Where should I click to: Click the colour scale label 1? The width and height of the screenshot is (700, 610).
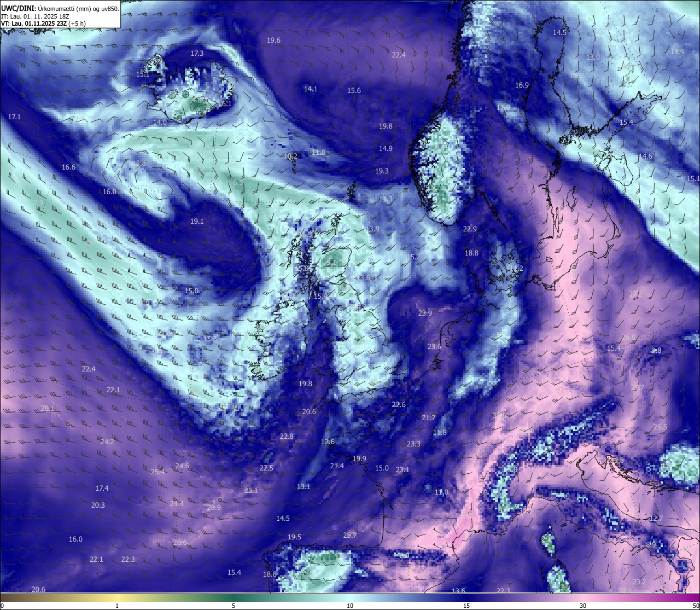coord(117,606)
